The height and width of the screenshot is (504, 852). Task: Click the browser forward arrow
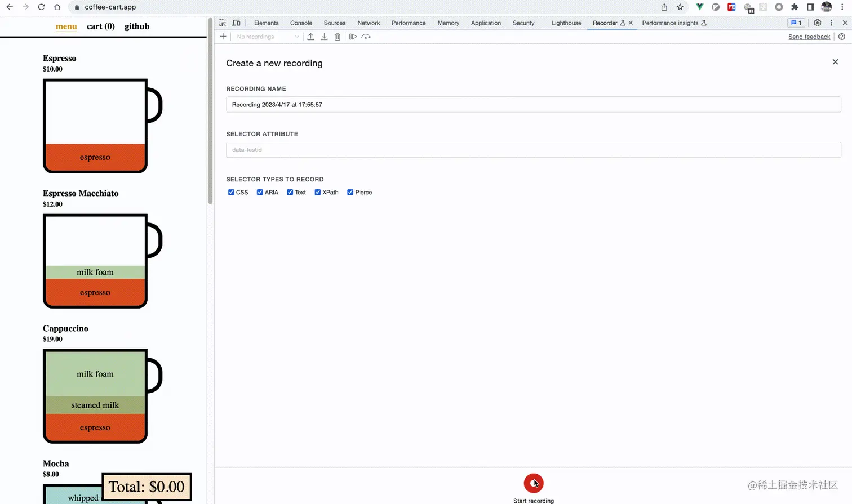click(25, 7)
